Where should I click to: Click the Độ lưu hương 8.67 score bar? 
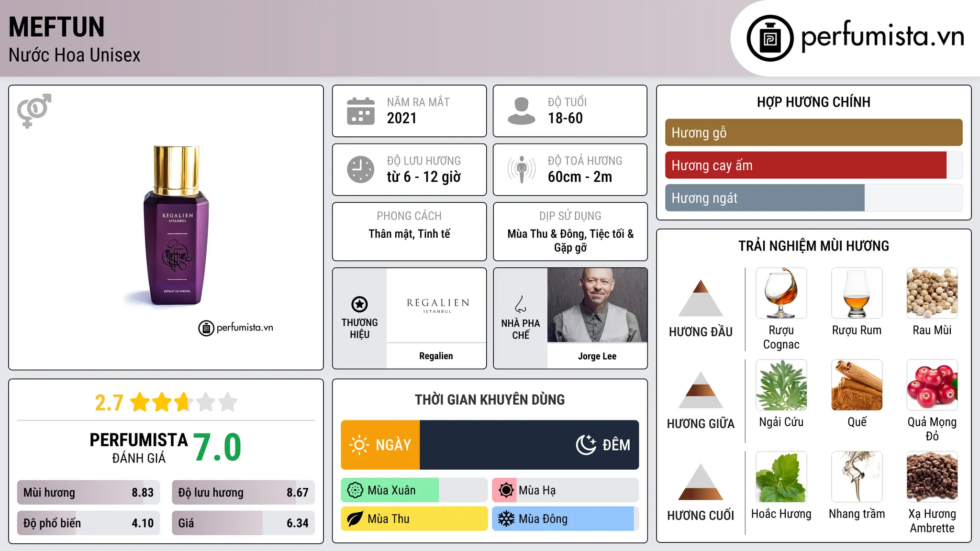pyautogui.click(x=243, y=492)
